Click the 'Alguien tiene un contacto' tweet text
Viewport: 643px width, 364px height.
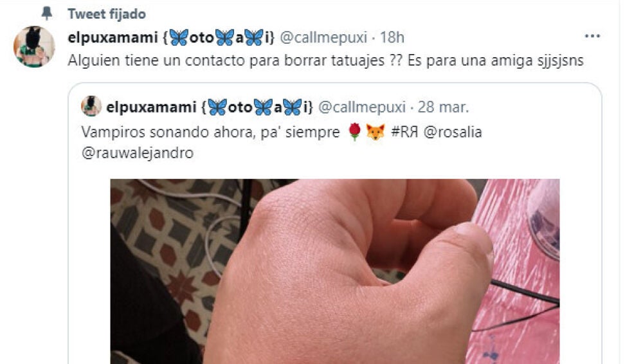[x=325, y=60]
